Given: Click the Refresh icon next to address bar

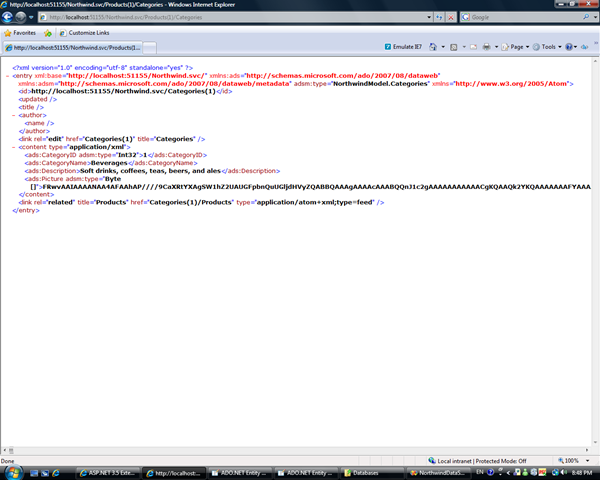Looking at the screenshot, I should (x=439, y=17).
